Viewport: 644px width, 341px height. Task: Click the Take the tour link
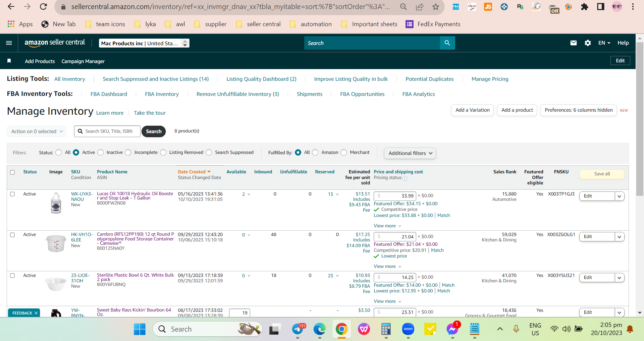coord(150,113)
